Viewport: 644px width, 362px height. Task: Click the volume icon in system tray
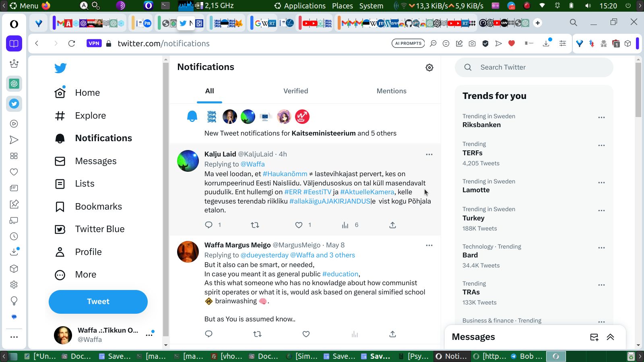tap(588, 6)
